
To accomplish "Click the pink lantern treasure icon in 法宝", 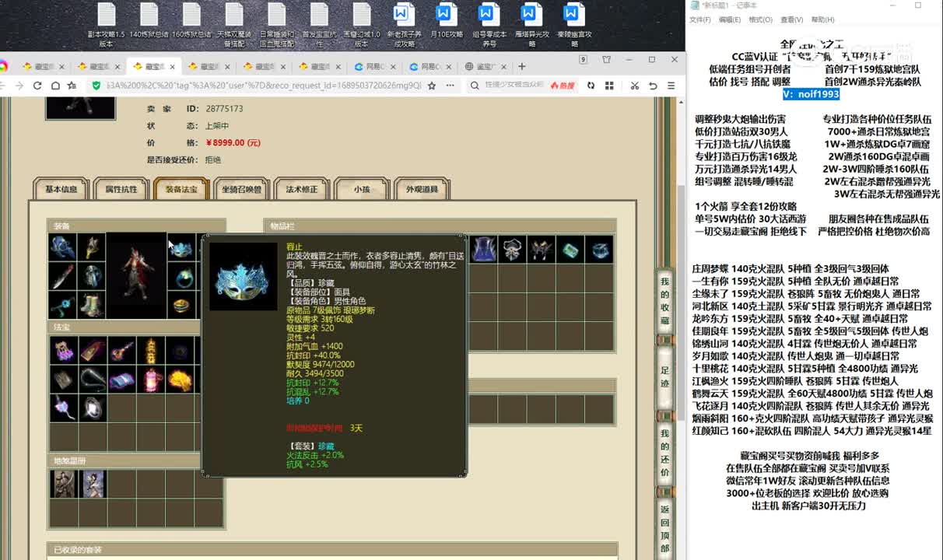I will point(151,380).
